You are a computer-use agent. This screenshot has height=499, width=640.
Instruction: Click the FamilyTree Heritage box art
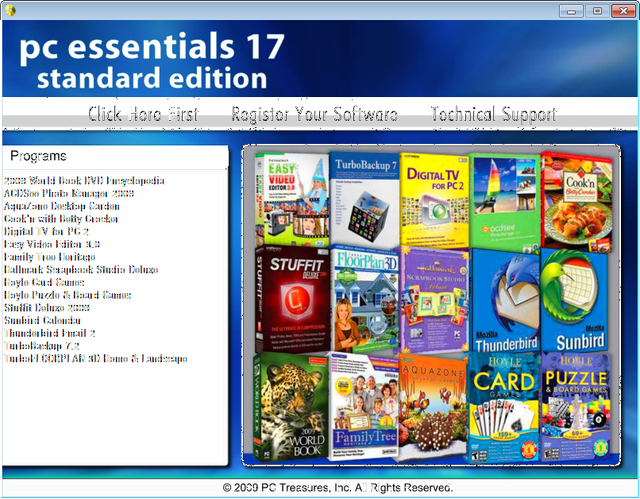click(363, 407)
